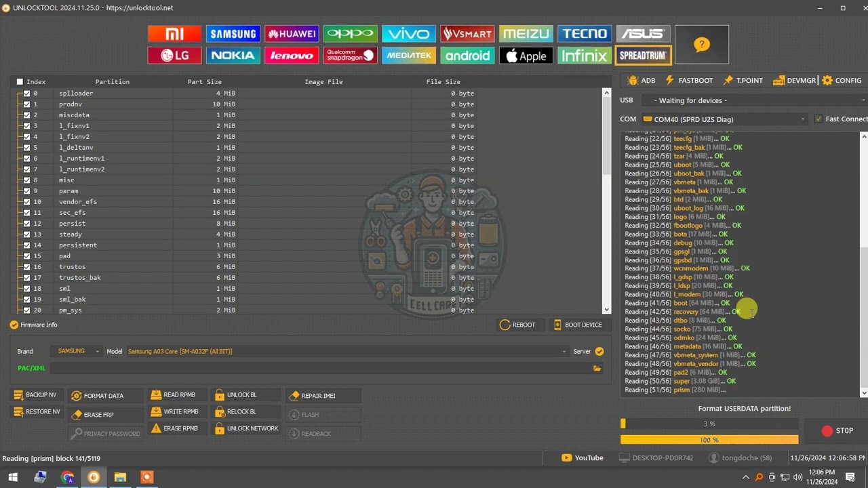Uncheck the prodnv partition checkbox
The width and height of the screenshot is (868, 488).
coord(26,104)
